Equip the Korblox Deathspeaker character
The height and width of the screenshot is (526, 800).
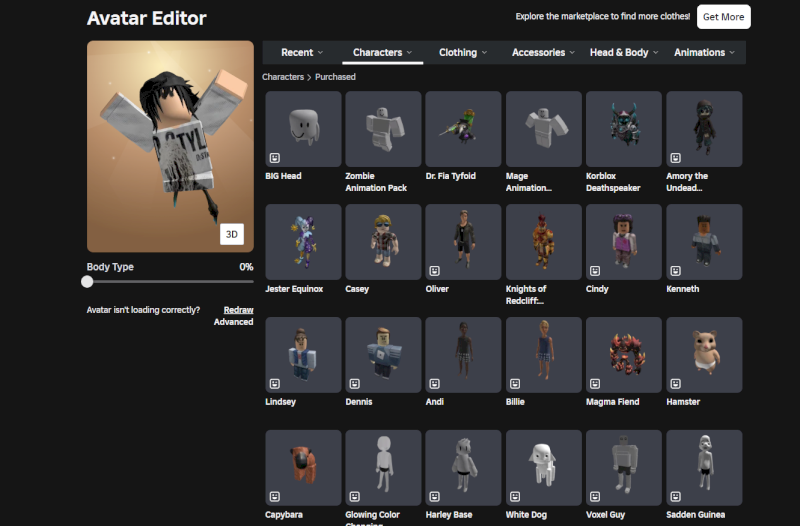[x=624, y=129]
